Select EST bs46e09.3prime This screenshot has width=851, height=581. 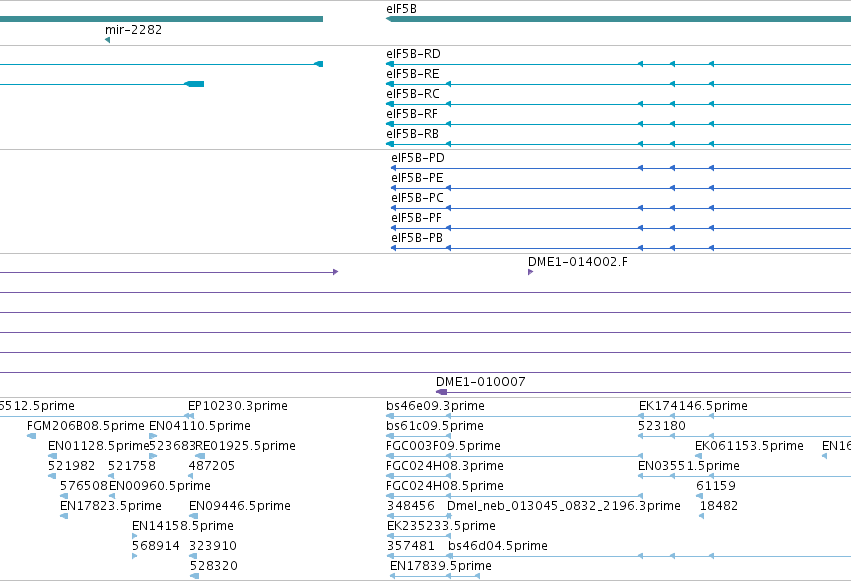435,406
